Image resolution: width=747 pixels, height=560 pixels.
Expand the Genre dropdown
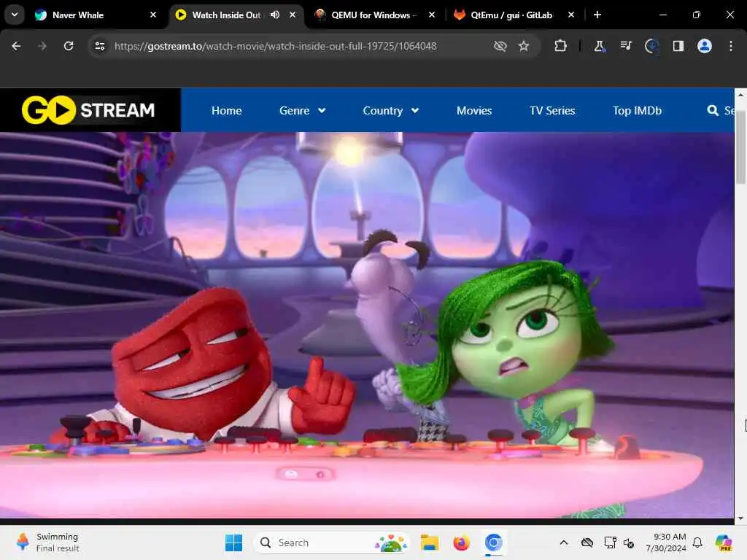pos(303,111)
